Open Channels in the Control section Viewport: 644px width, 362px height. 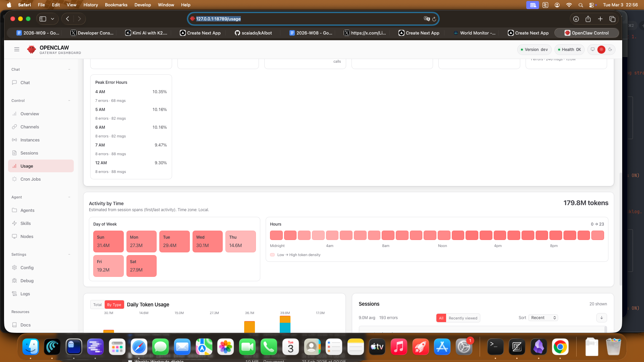click(30, 127)
